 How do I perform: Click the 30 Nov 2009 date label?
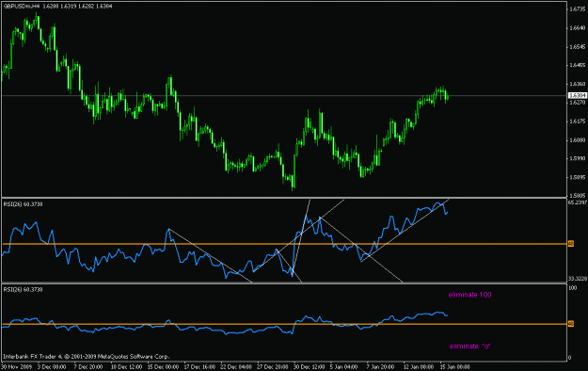tap(16, 366)
